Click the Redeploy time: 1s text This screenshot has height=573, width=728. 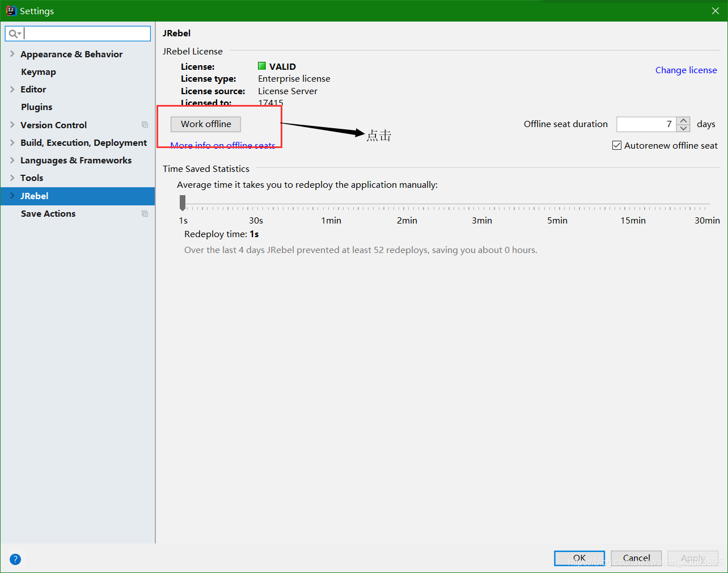222,234
